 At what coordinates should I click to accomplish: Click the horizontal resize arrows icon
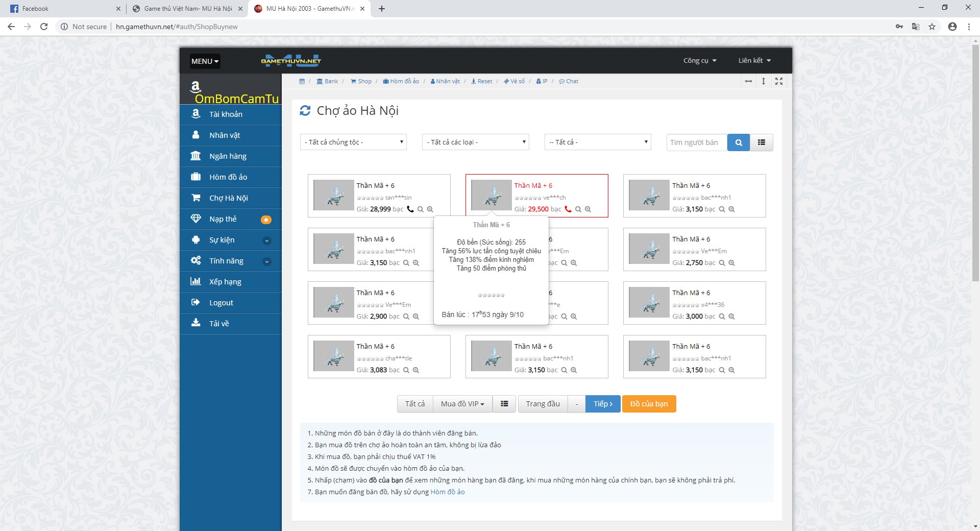[x=748, y=81]
